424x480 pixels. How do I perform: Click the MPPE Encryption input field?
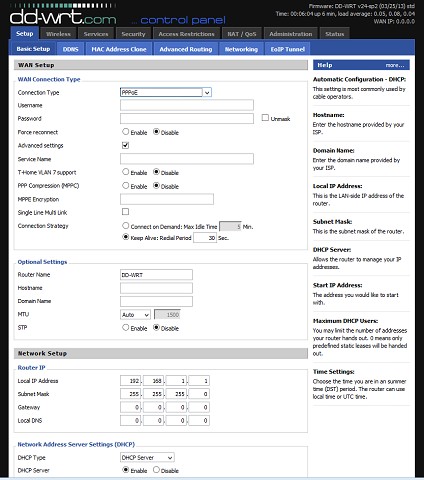(x=167, y=199)
